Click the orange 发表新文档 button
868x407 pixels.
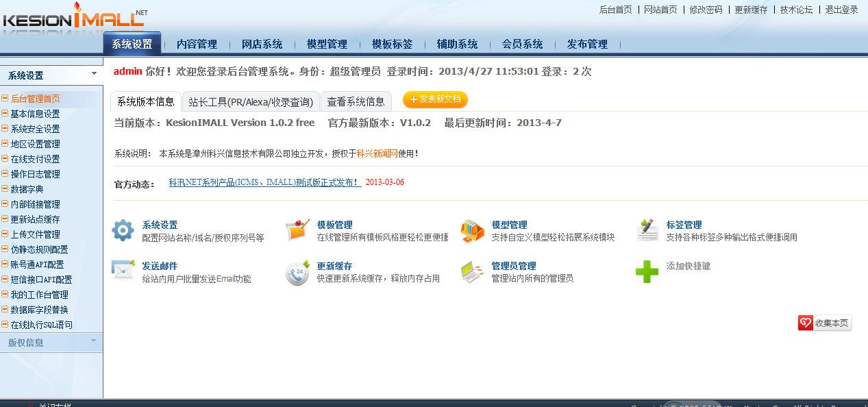(435, 99)
